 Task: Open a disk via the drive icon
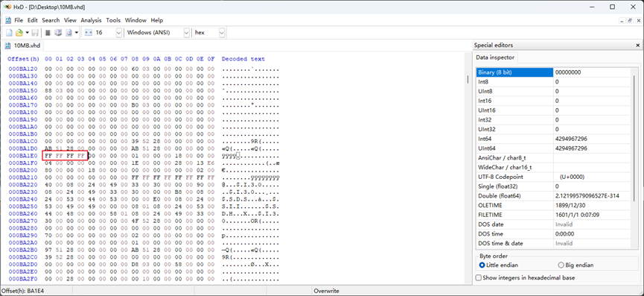58,33
